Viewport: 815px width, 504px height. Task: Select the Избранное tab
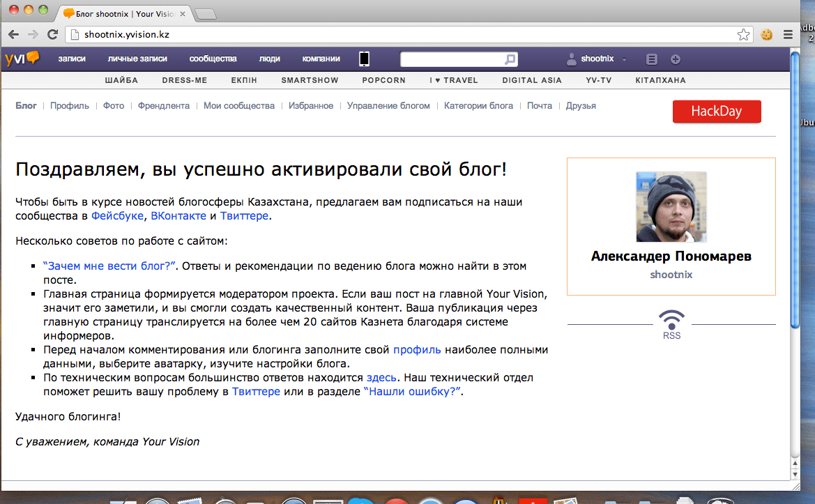click(311, 105)
